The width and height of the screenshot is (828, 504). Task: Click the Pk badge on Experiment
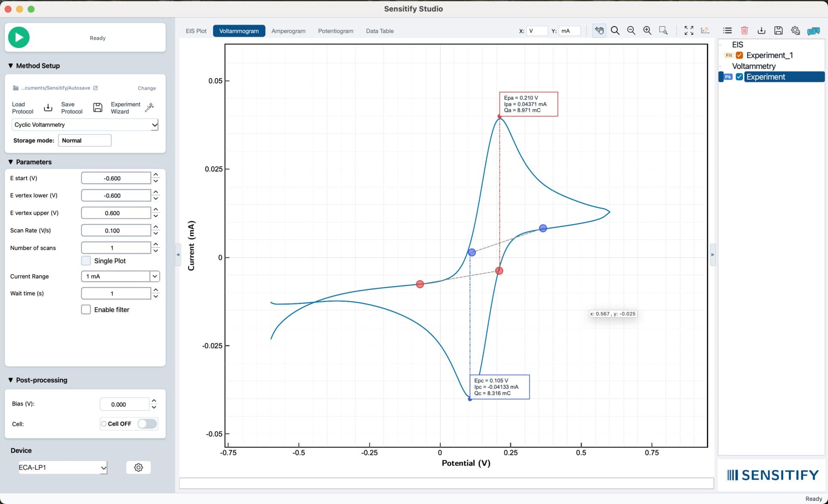click(728, 77)
